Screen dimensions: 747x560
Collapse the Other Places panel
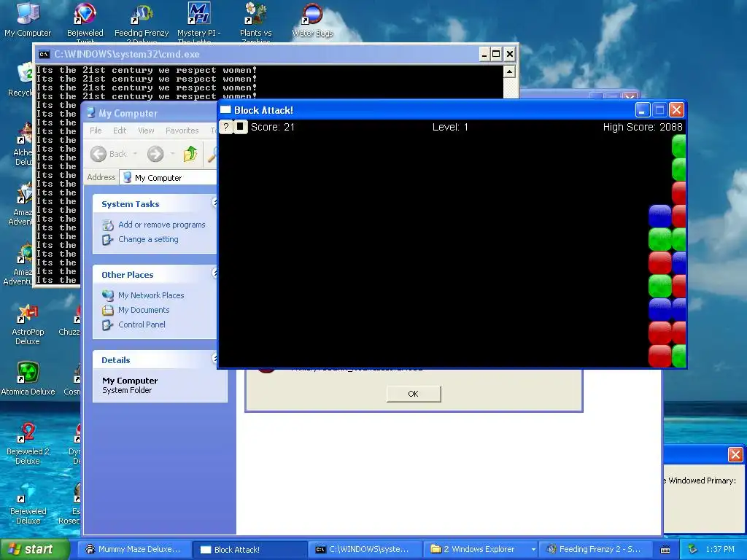pyautogui.click(x=214, y=274)
